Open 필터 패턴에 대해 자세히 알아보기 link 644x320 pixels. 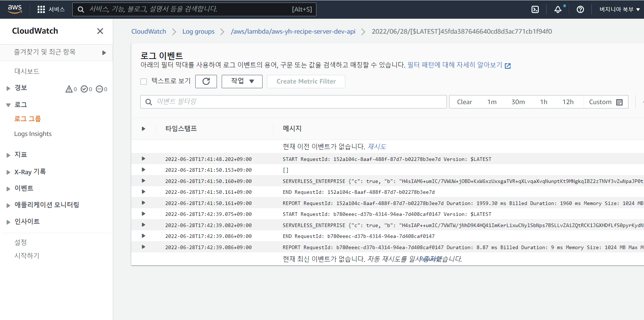click(459, 65)
